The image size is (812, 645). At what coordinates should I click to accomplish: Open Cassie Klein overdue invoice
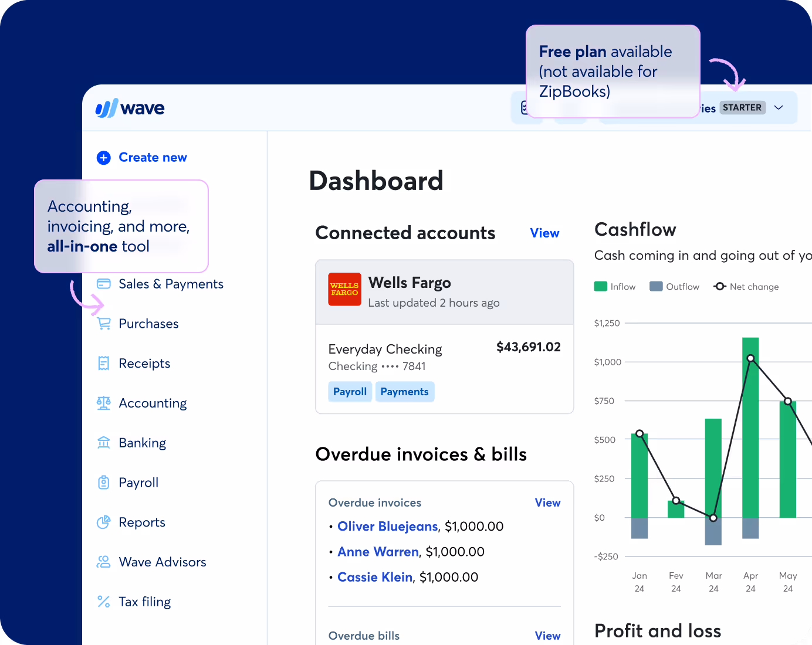(375, 577)
